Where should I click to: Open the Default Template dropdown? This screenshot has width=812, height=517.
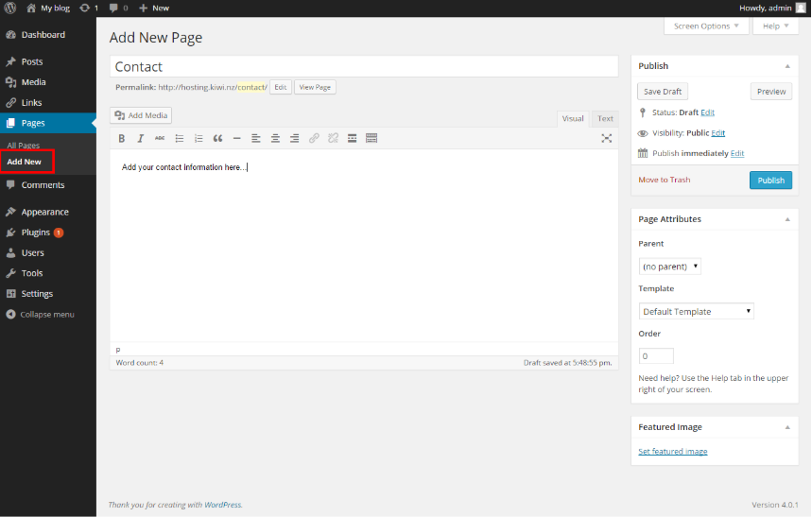click(x=697, y=311)
